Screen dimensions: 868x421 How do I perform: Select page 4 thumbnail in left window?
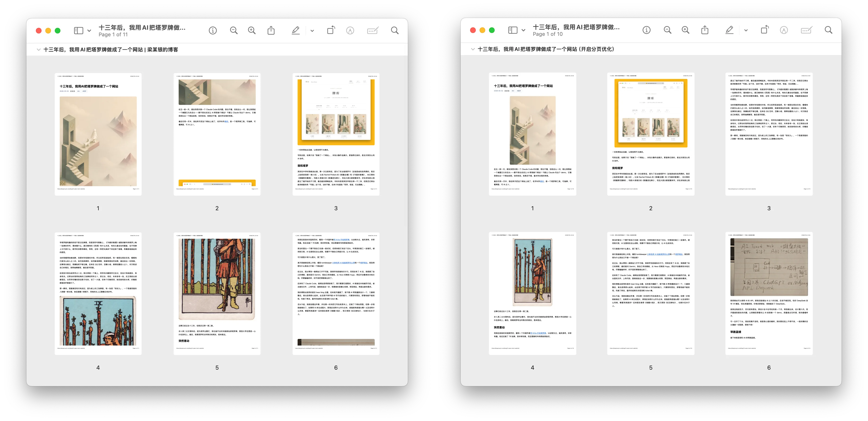[98, 293]
